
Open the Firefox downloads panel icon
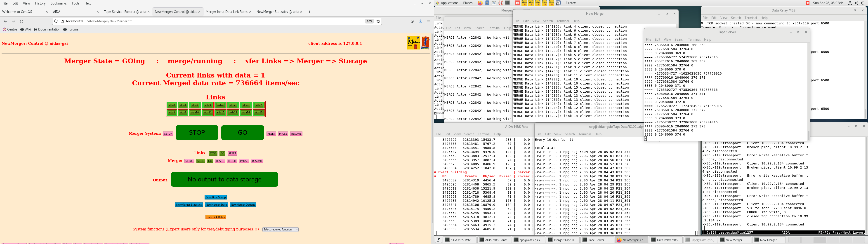point(420,21)
